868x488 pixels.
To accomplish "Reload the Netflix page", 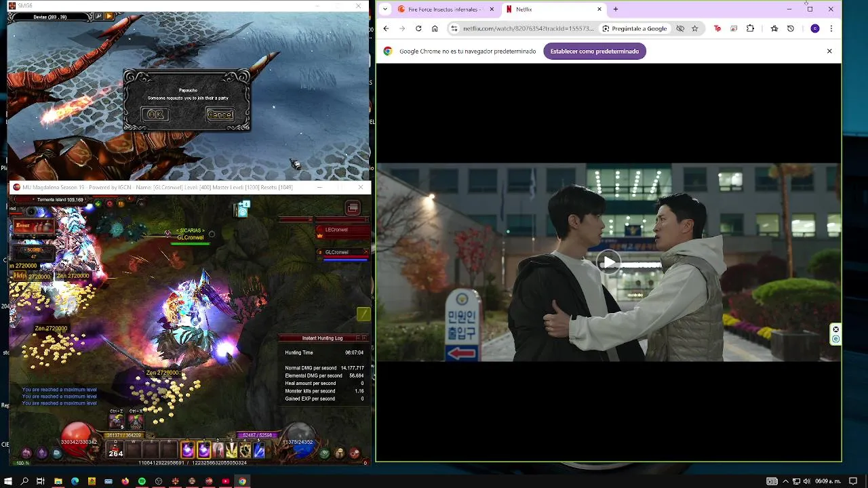I will [x=418, y=28].
